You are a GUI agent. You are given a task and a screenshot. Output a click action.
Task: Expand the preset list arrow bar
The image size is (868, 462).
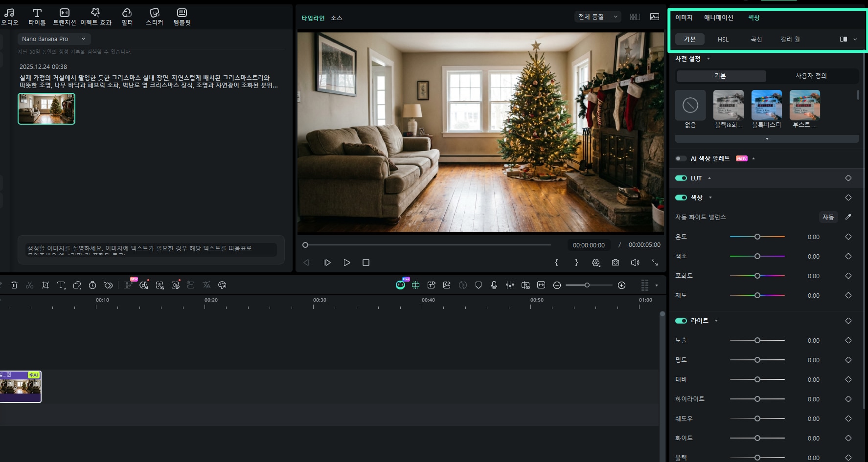point(767,139)
